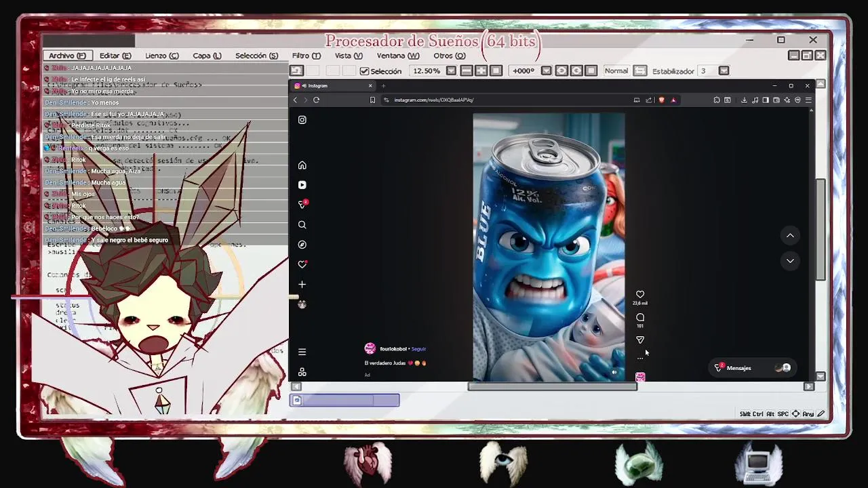Open a new browser tab with plus
Image resolution: width=868 pixels, height=488 pixels.
[383, 85]
